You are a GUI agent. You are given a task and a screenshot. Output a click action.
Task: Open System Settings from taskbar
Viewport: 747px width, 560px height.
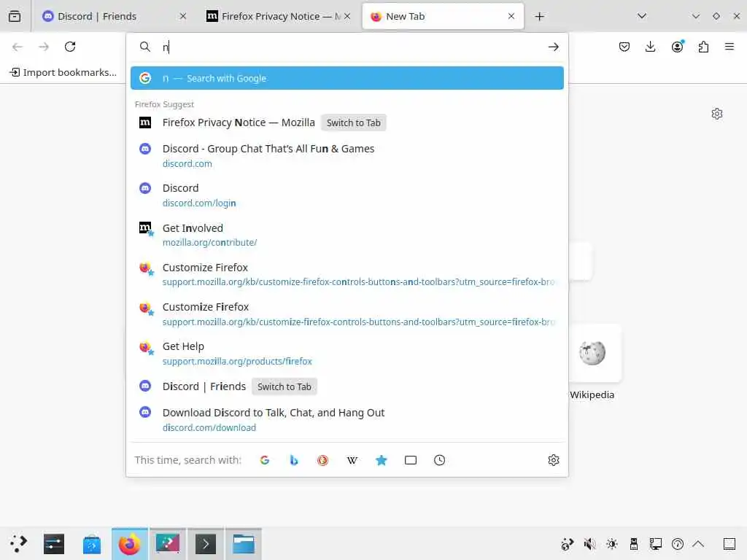(54, 543)
